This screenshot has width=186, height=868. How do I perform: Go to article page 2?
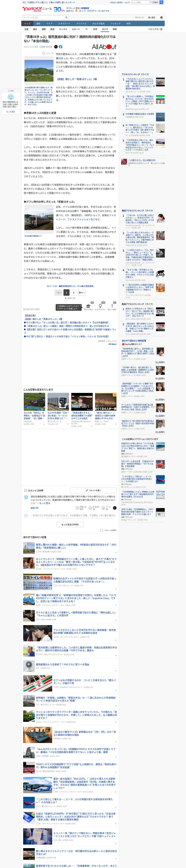74,293
